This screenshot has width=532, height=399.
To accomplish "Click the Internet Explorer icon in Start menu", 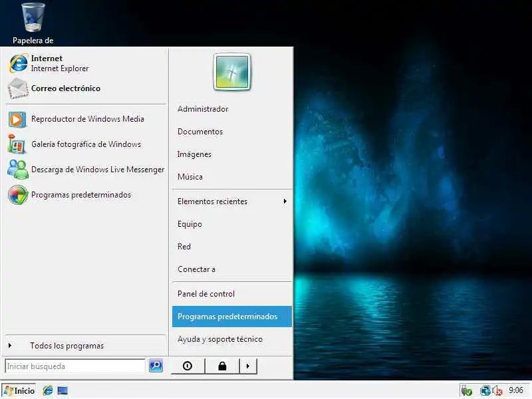I will click(x=18, y=63).
